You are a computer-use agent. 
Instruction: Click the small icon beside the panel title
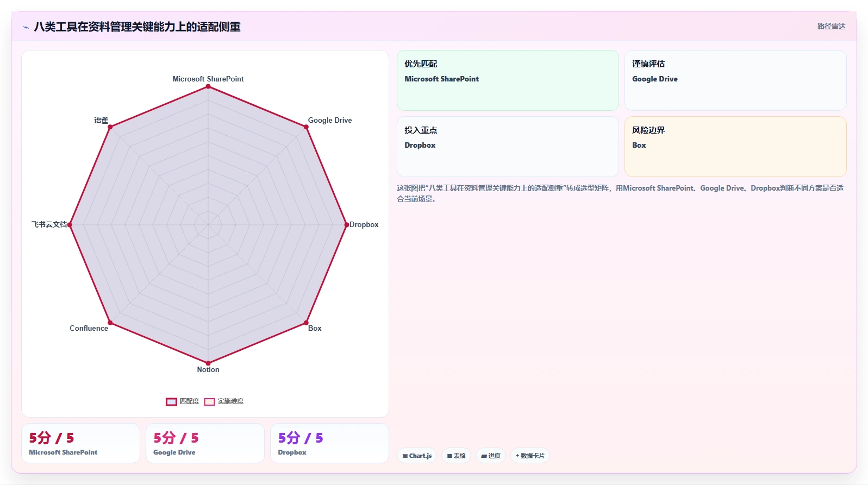26,27
